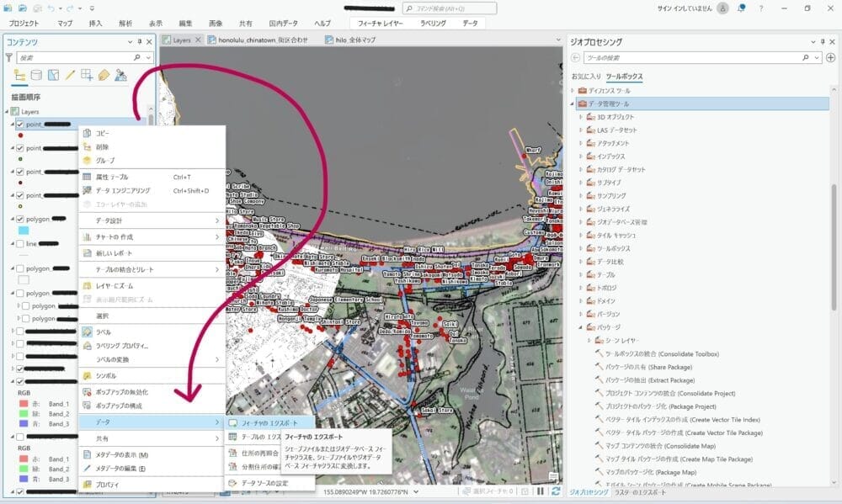
Task: Click red point symbol under highlighted point layer
Action: coord(20,135)
